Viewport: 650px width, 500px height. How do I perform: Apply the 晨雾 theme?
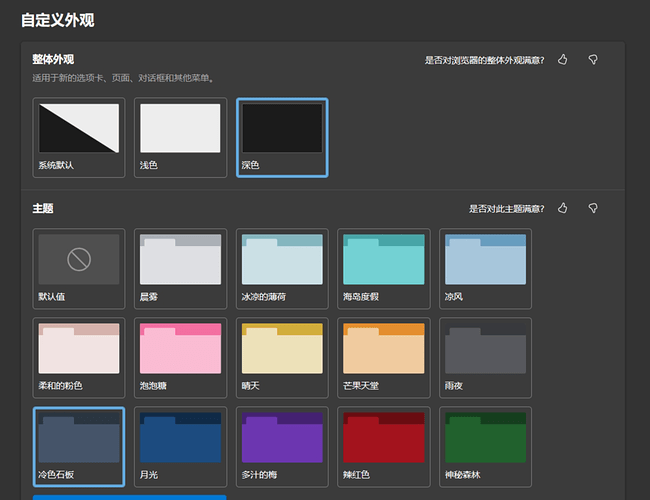180,269
